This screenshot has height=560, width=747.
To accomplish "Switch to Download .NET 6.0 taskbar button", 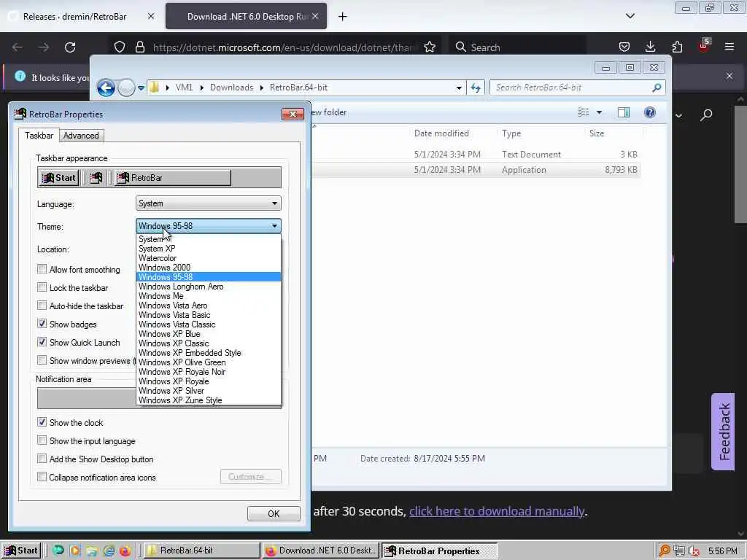I will [320, 551].
